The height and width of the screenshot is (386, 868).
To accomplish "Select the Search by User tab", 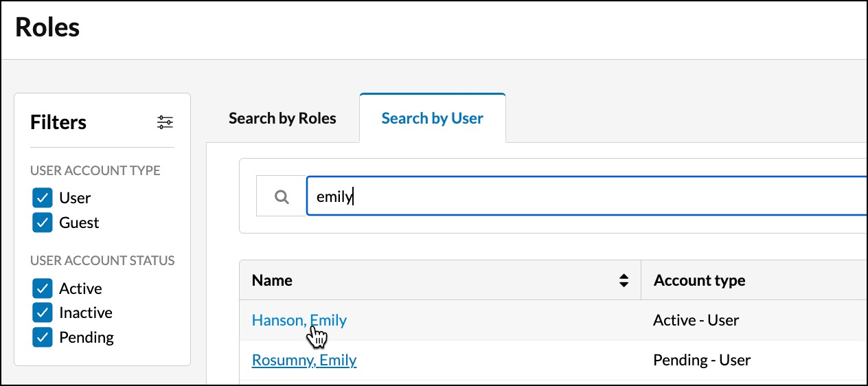I will (x=433, y=118).
